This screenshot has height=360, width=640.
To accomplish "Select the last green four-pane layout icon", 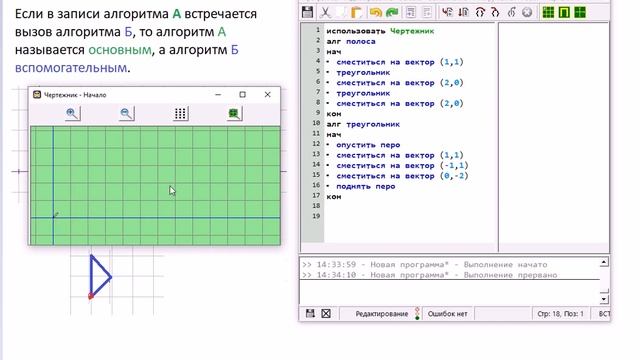I will (580, 12).
